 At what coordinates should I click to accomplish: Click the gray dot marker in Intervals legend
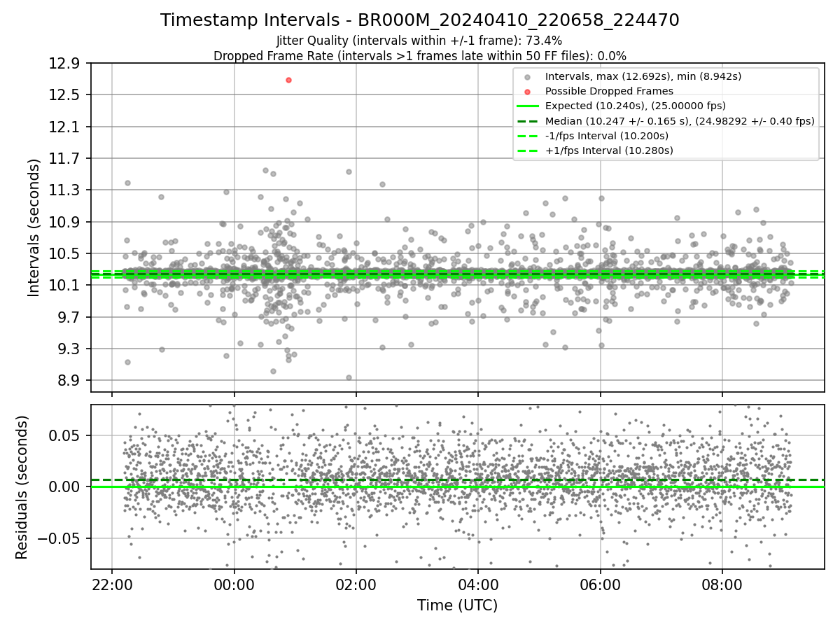coord(527,76)
